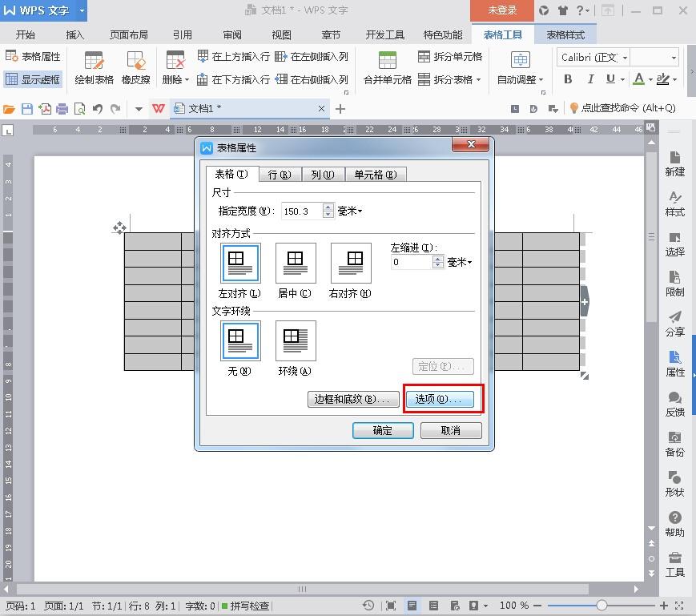
Task: Choose 右对齐 right alignment option
Action: [351, 264]
